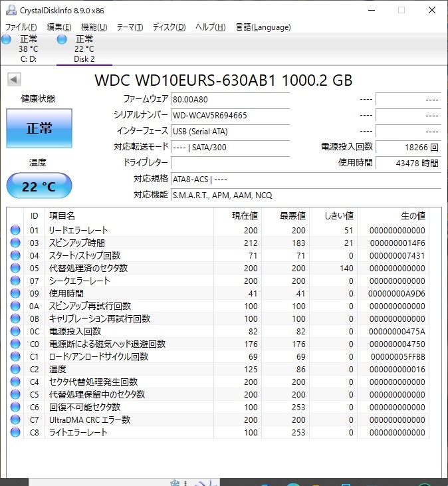Click the status orb for ID C8 ライトエラーレート
The image size is (448, 486).
click(15, 432)
